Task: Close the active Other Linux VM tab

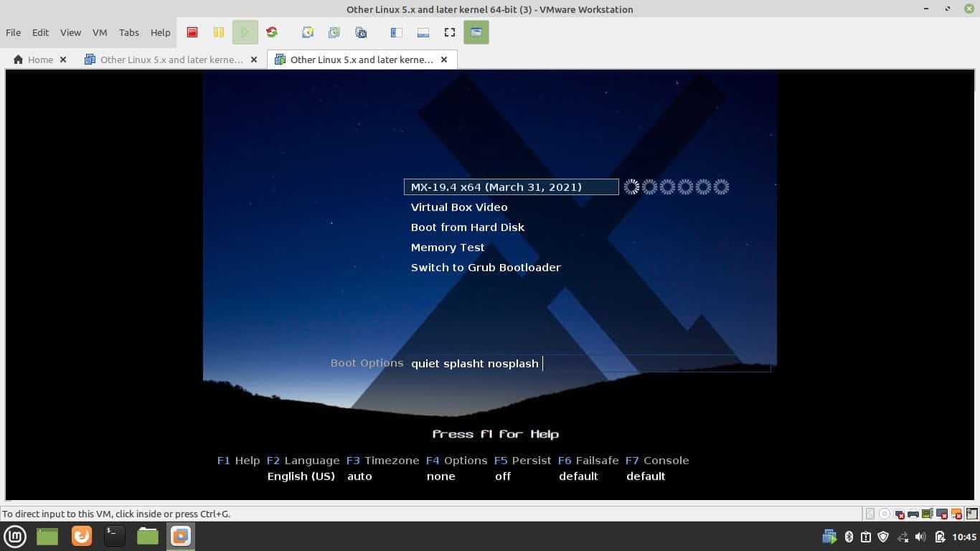Action: (x=444, y=60)
